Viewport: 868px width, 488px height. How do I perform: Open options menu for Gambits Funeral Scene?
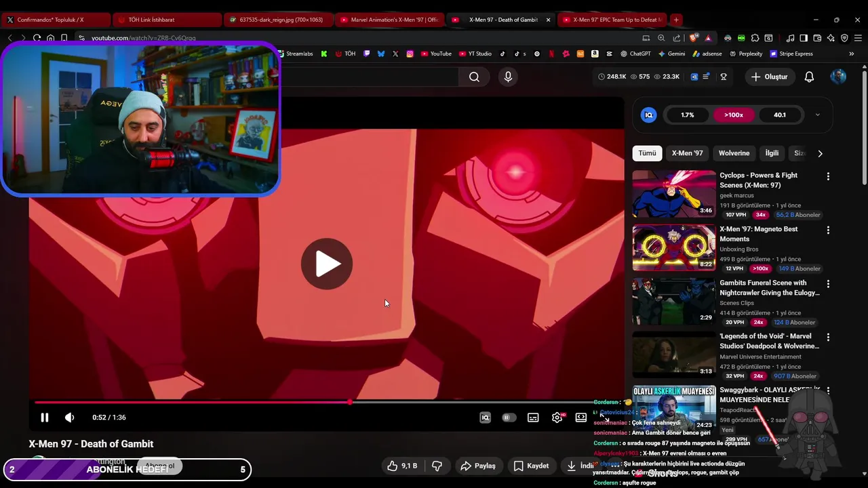click(x=828, y=283)
